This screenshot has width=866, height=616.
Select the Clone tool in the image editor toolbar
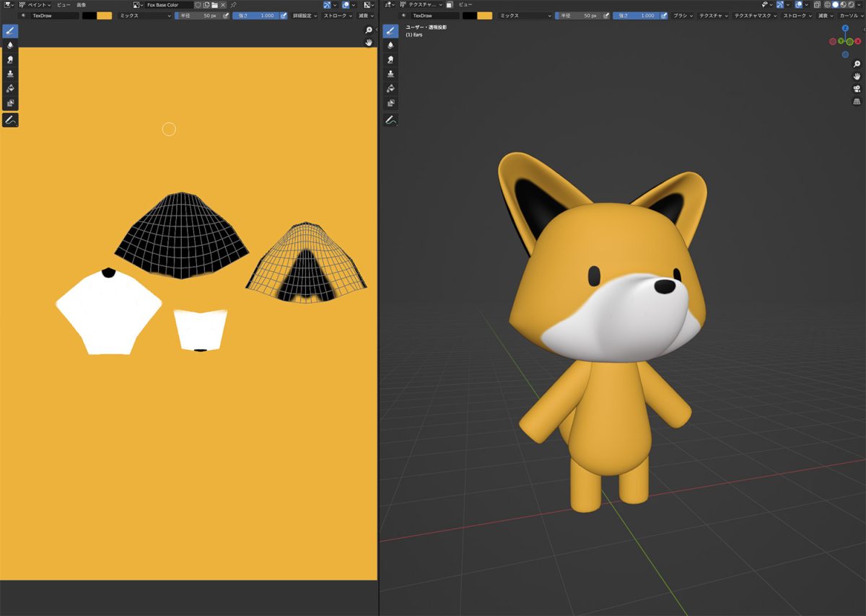tap(9, 73)
